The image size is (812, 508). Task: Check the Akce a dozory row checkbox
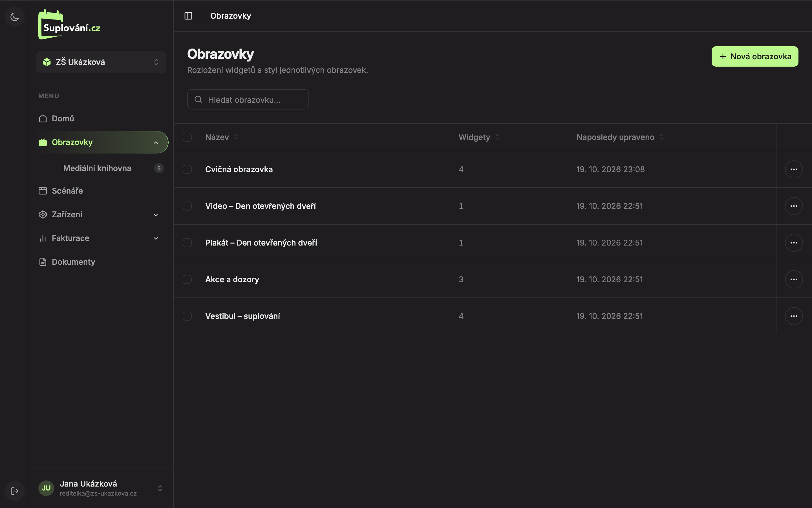(187, 279)
